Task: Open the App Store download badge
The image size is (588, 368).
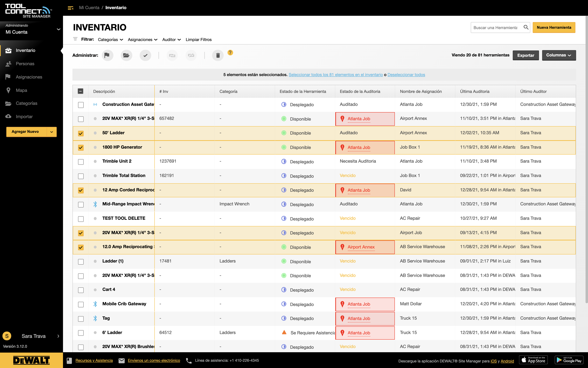Action: pos(533,360)
